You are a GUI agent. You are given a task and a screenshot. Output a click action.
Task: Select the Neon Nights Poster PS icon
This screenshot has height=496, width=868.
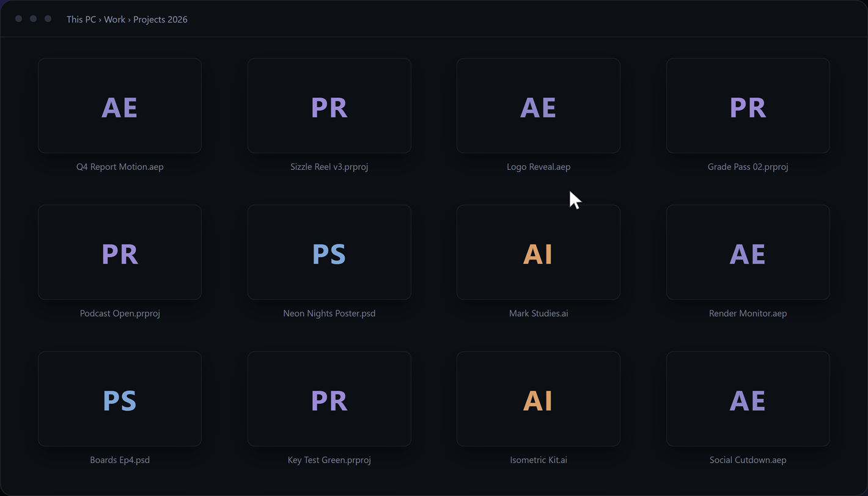coord(329,252)
